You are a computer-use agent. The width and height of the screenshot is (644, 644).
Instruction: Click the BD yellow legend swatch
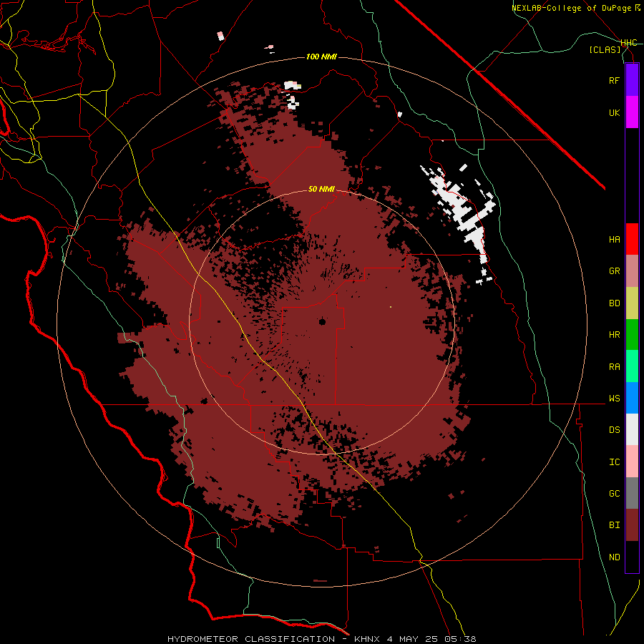[632, 303]
